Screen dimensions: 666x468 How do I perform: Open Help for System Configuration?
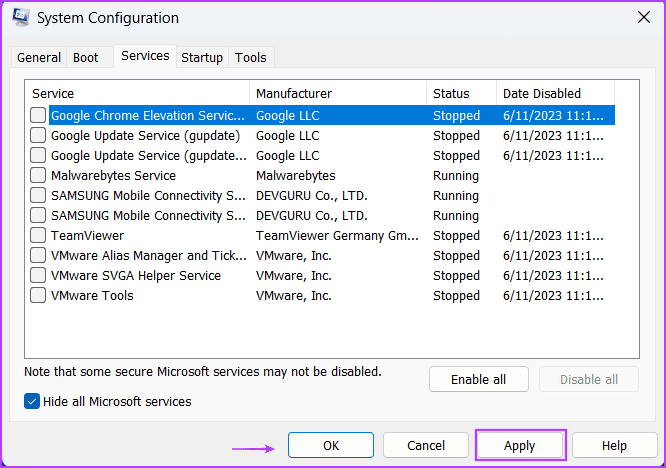tap(614, 445)
